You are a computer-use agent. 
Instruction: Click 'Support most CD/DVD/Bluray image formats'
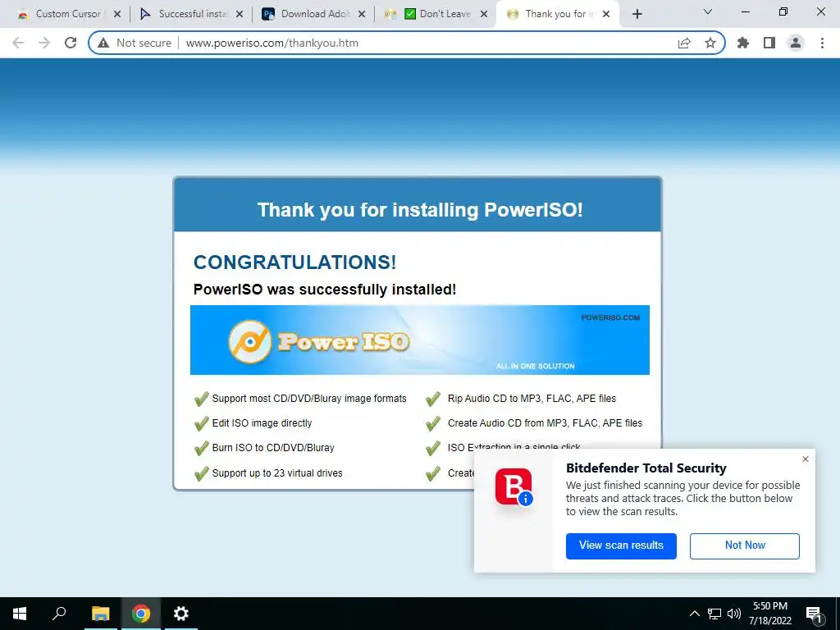tap(309, 399)
